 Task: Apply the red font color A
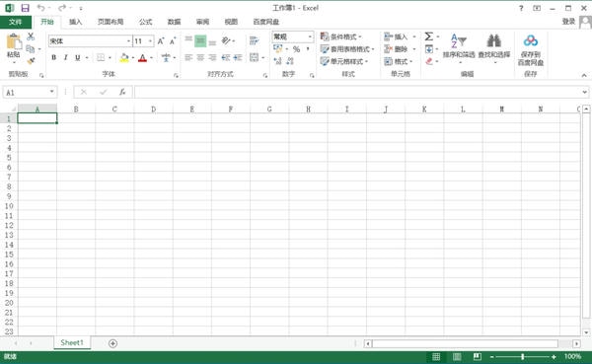(142, 57)
